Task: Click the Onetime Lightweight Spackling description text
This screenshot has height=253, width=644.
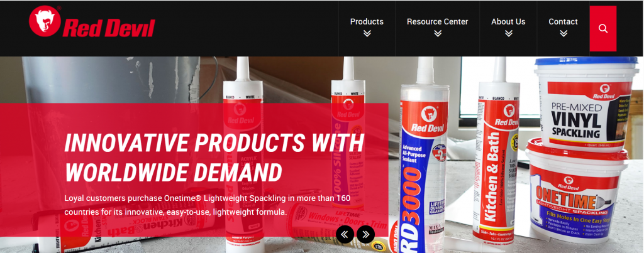Action: click(208, 205)
